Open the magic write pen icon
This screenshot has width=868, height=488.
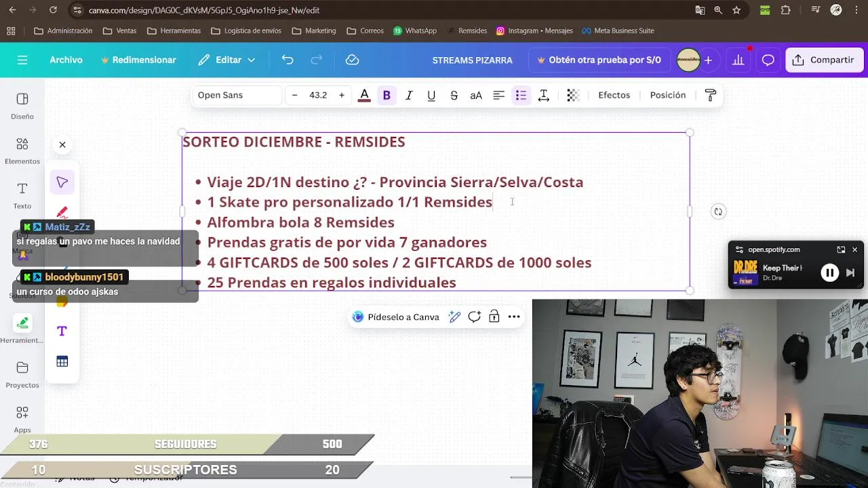[x=454, y=317]
